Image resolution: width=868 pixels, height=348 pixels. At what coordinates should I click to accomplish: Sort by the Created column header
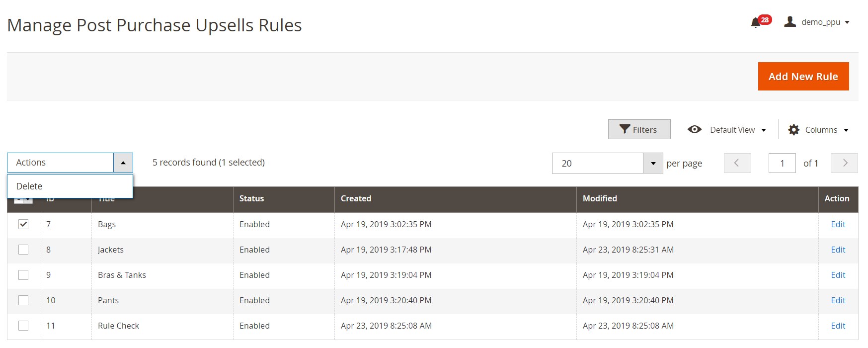(x=356, y=198)
